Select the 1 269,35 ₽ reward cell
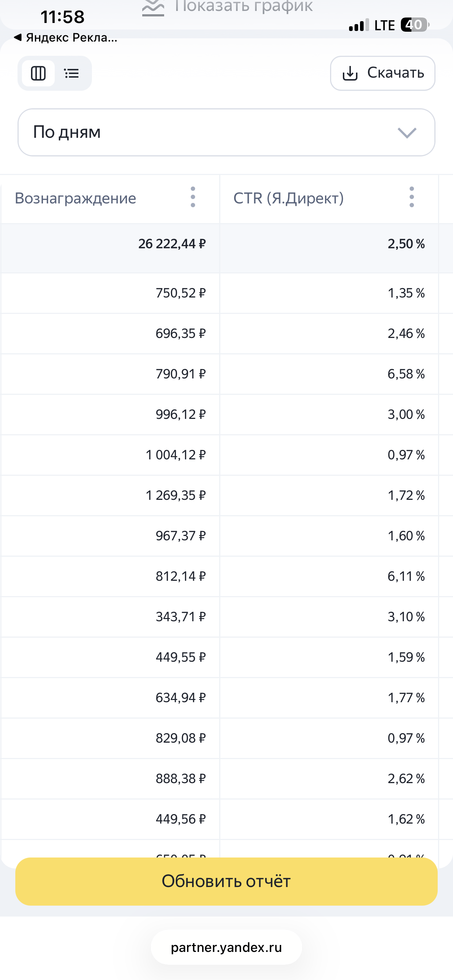453x980 pixels. (175, 495)
